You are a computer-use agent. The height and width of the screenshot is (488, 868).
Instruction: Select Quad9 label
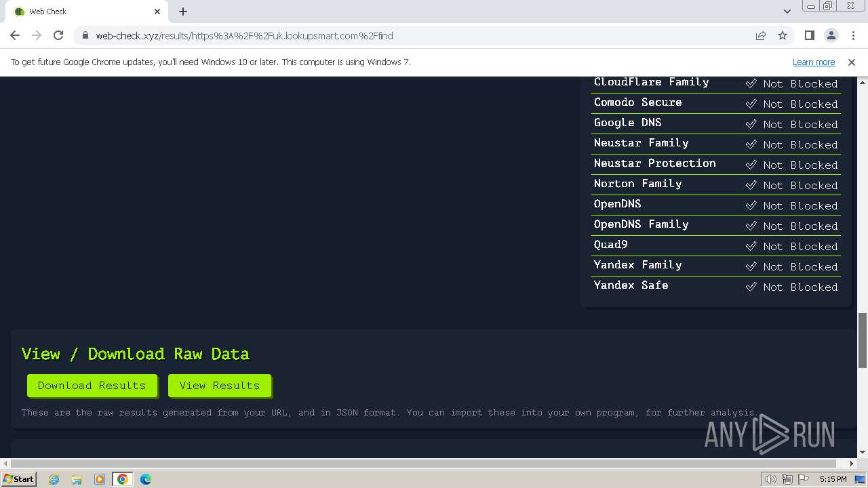610,245
